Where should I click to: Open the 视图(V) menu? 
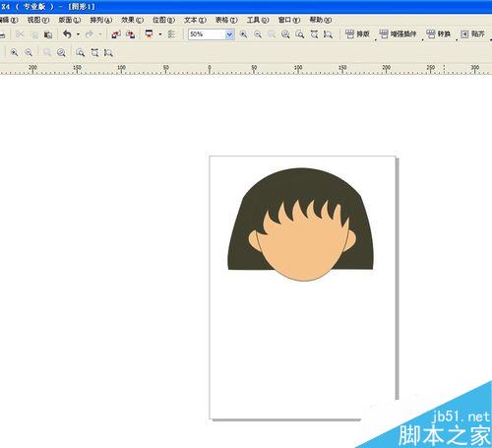38,20
